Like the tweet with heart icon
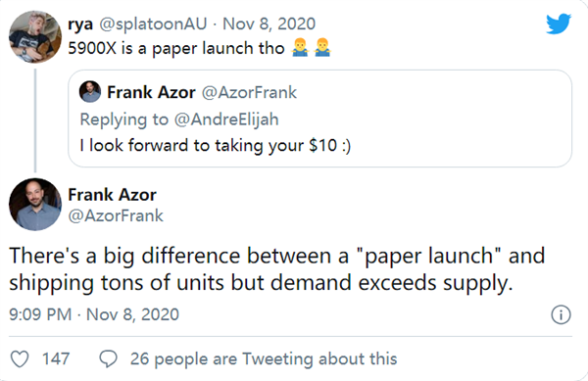The width and height of the screenshot is (588, 381). (x=20, y=358)
